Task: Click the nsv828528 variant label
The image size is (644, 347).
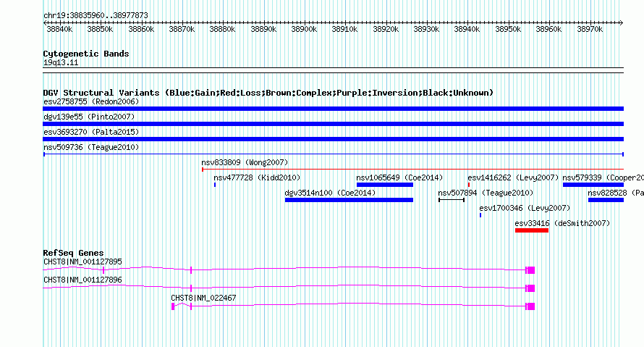Action: tap(616, 193)
